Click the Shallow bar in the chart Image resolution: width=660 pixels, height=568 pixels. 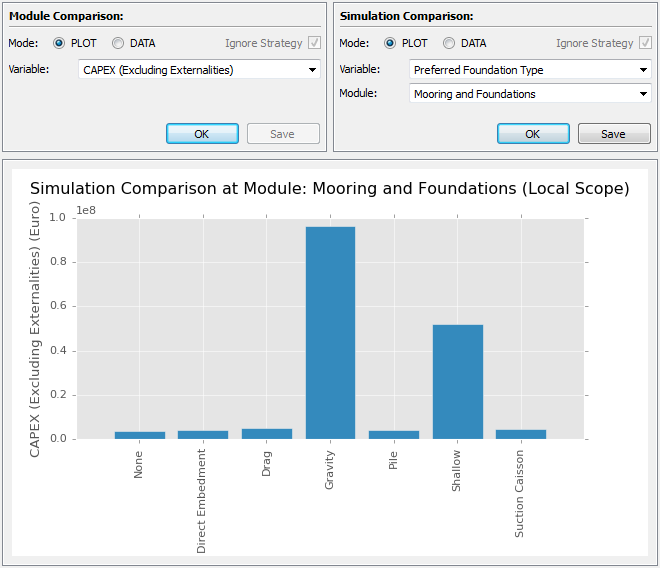point(457,381)
